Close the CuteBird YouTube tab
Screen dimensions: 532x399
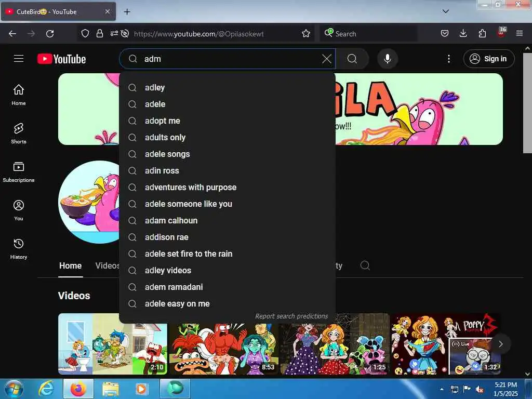tap(107, 11)
